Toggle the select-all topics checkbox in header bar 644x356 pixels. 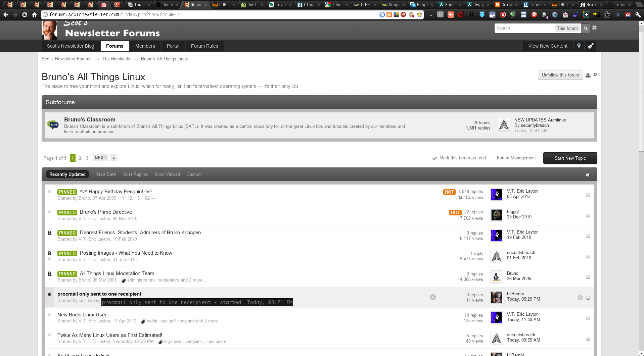pyautogui.click(x=588, y=175)
